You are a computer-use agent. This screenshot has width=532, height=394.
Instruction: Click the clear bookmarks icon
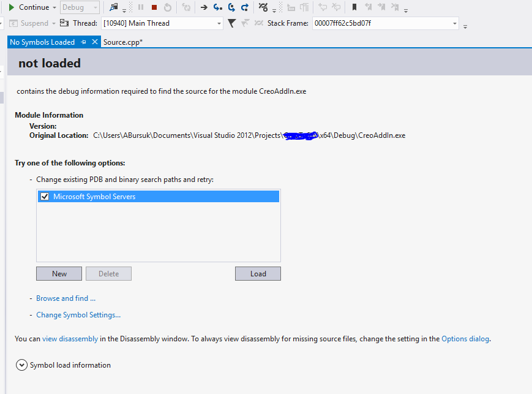click(x=395, y=7)
